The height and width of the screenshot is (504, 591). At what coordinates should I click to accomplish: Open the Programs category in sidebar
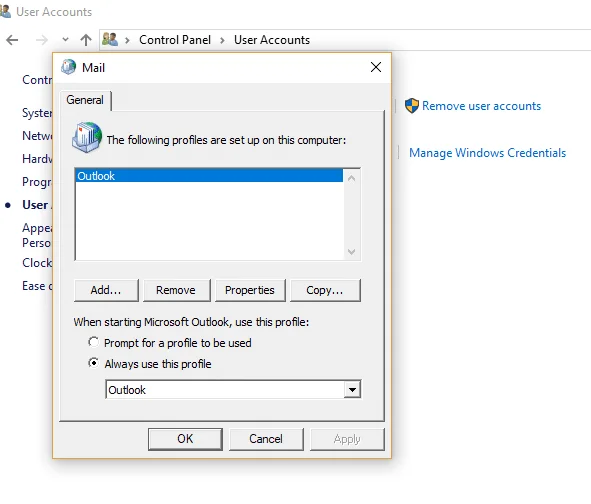tap(37, 182)
